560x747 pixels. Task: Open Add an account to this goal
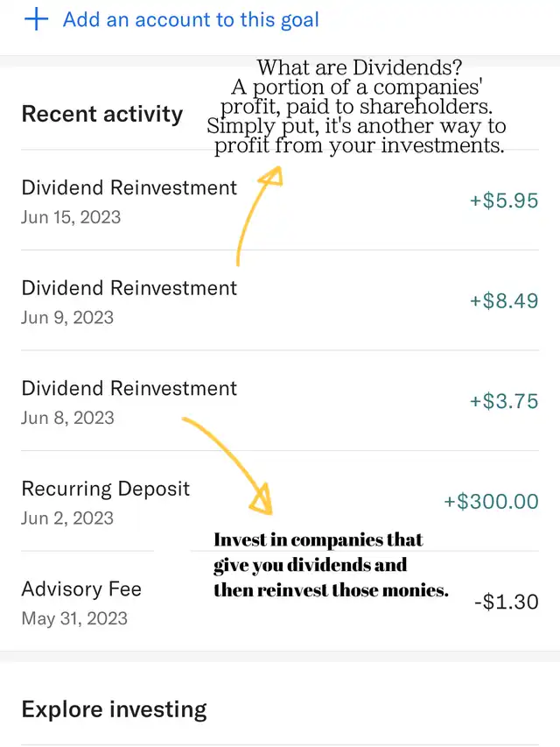tap(191, 19)
